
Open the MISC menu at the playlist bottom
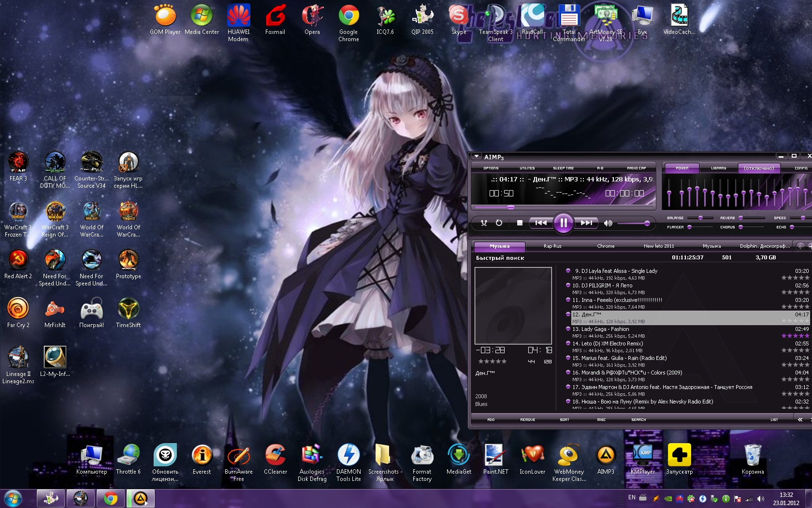pyautogui.click(x=601, y=419)
